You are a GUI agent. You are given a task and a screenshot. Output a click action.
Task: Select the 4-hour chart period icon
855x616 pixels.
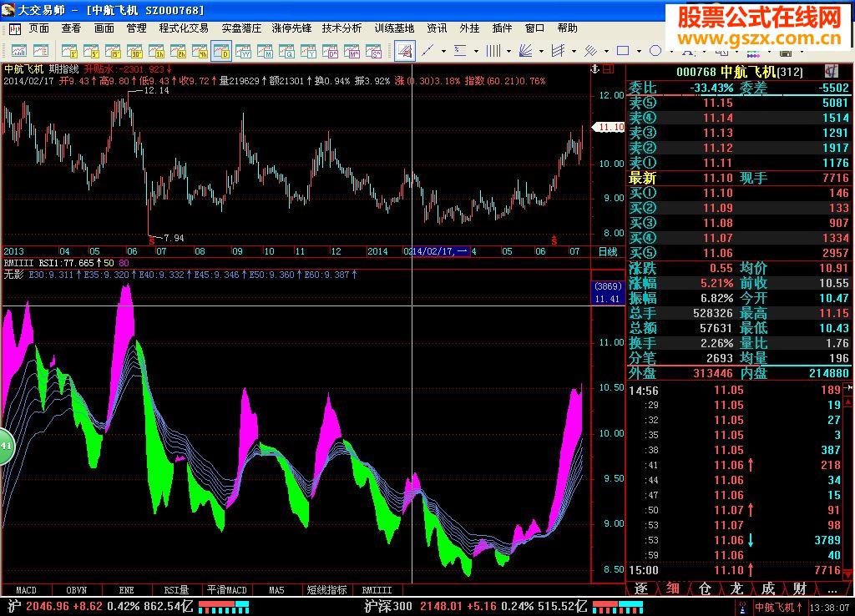[200, 51]
